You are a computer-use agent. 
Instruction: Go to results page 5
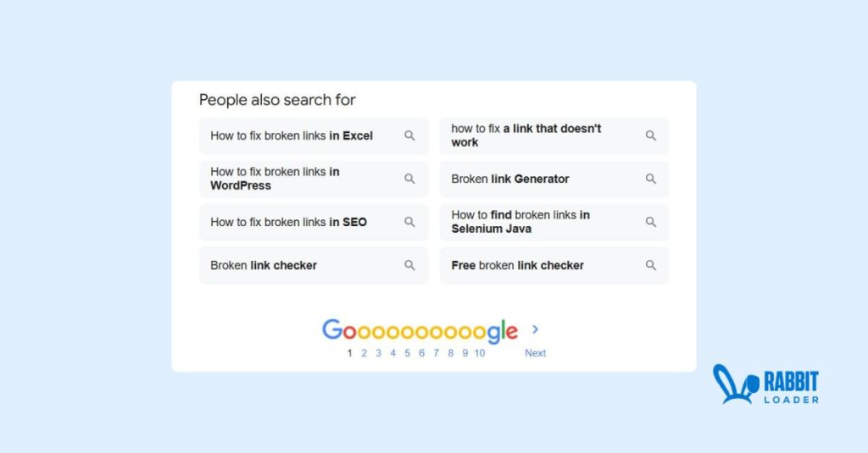[407, 353]
